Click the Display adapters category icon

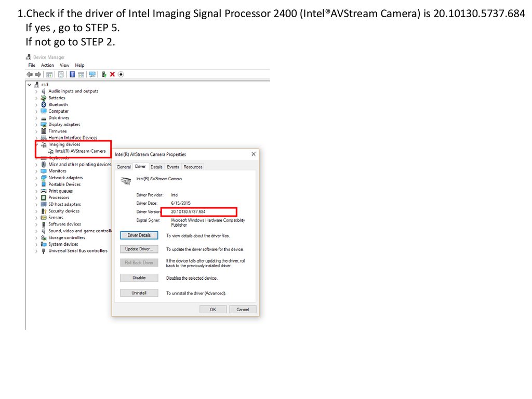click(x=44, y=125)
